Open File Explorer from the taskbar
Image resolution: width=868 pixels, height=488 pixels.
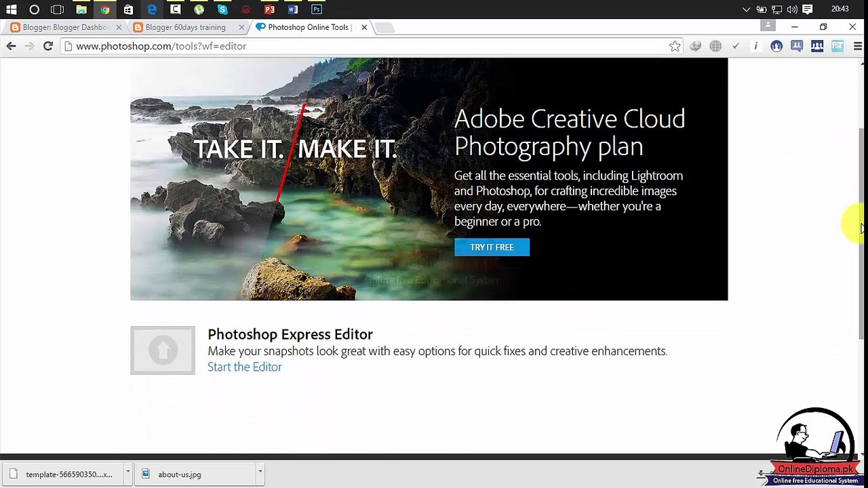81,9
